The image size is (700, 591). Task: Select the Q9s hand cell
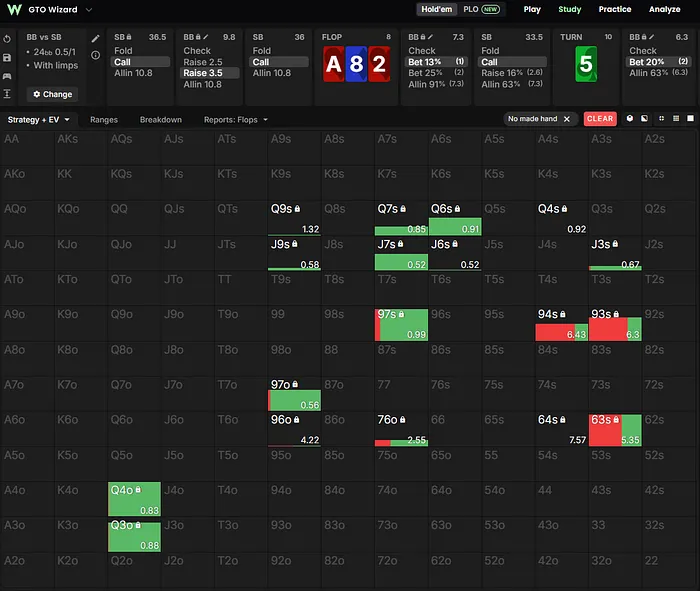(x=294, y=218)
